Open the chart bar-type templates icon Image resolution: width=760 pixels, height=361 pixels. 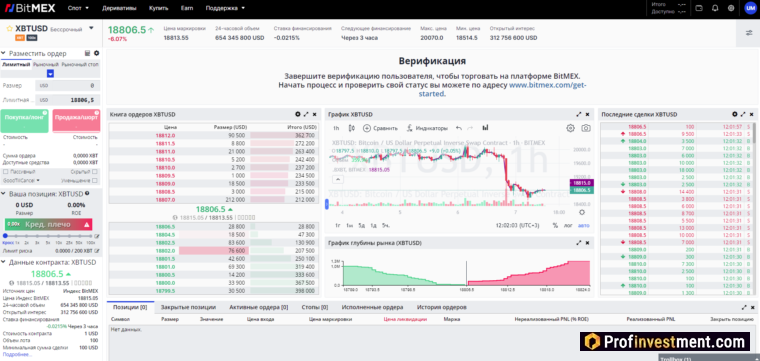pos(485,127)
